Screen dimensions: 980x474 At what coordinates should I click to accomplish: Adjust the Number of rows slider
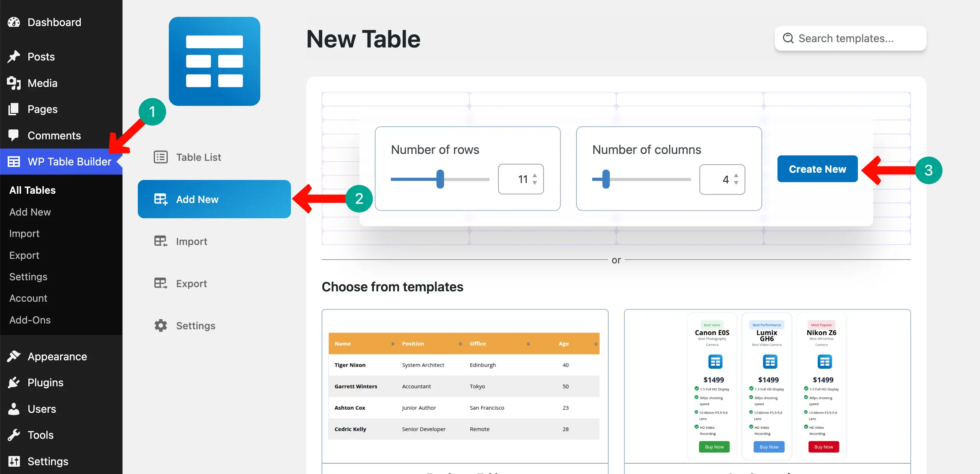440,180
